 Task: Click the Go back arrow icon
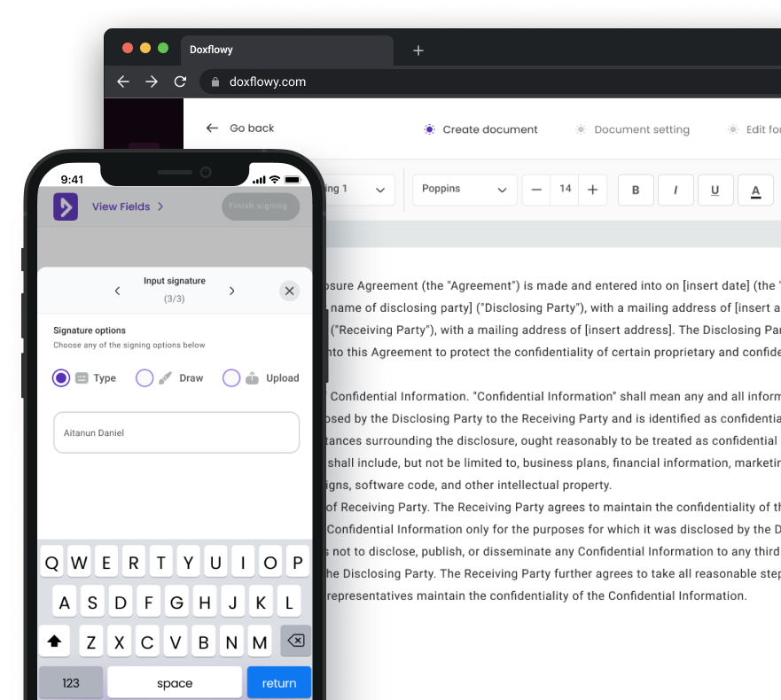[x=212, y=128]
